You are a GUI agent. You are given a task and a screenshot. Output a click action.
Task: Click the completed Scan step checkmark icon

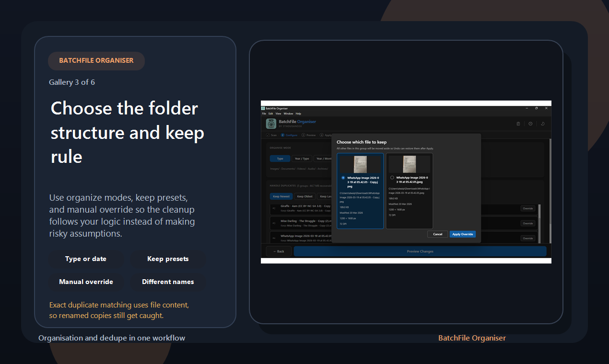pos(268,135)
